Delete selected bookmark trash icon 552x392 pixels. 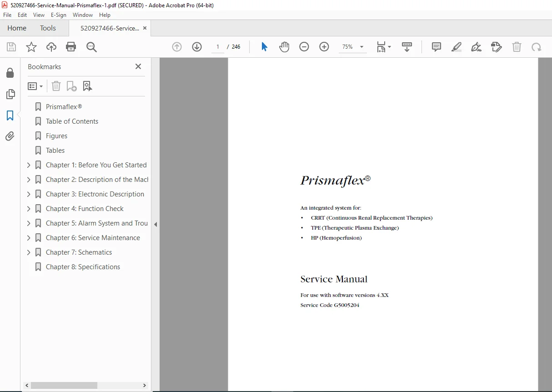(56, 86)
